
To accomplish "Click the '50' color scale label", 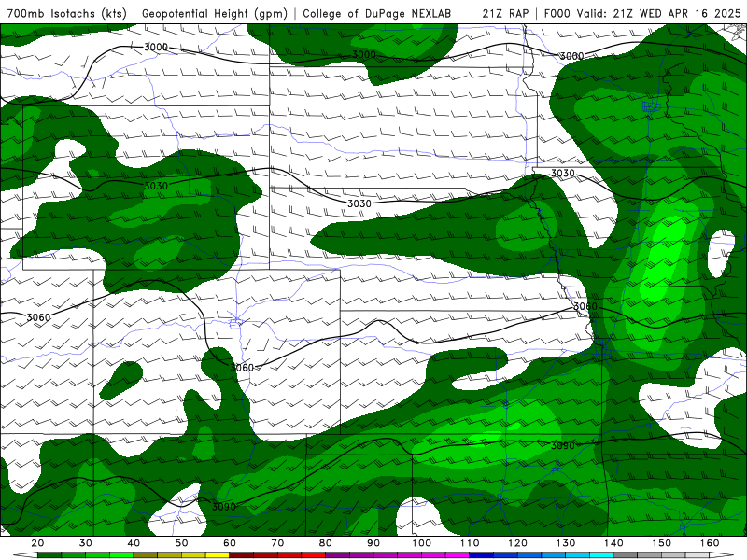I will [x=181, y=543].
